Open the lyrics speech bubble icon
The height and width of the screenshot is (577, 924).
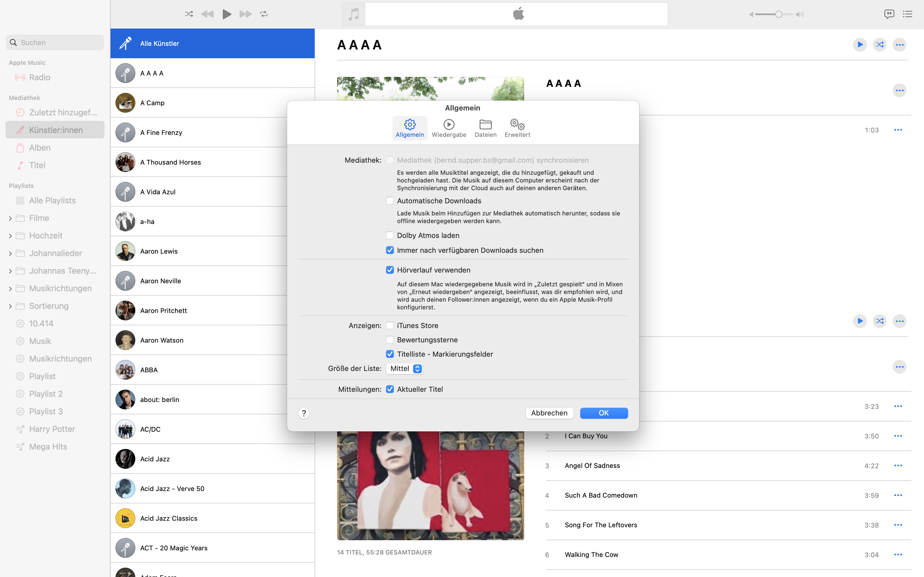(x=889, y=14)
